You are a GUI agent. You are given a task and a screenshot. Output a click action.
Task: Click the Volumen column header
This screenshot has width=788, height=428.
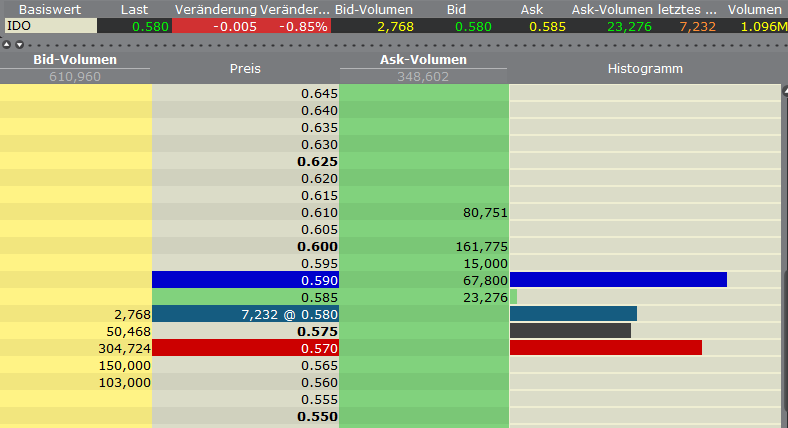coord(755,10)
